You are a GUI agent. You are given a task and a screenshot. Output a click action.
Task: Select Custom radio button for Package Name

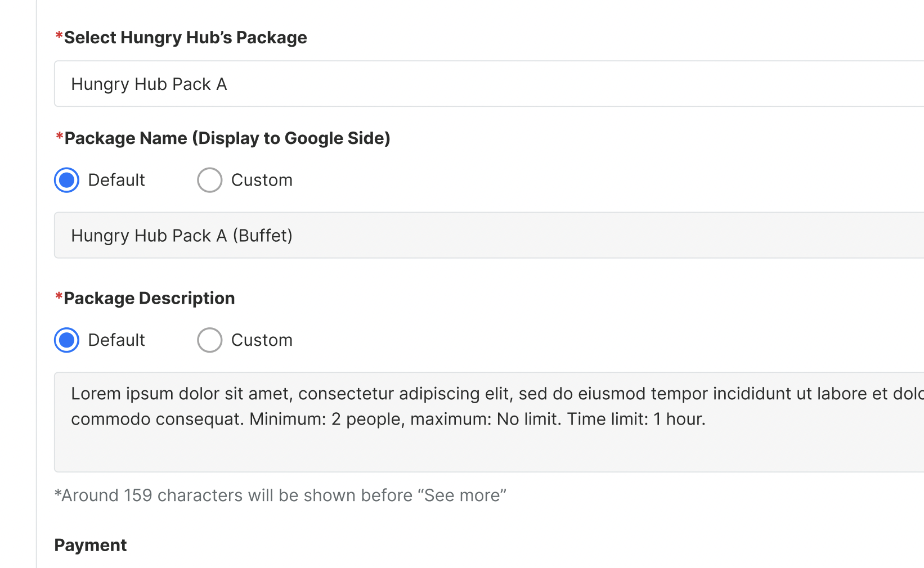(x=210, y=180)
